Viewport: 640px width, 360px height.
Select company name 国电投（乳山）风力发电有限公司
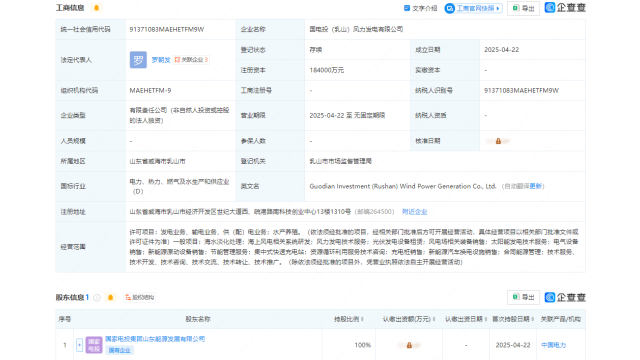(x=356, y=29)
